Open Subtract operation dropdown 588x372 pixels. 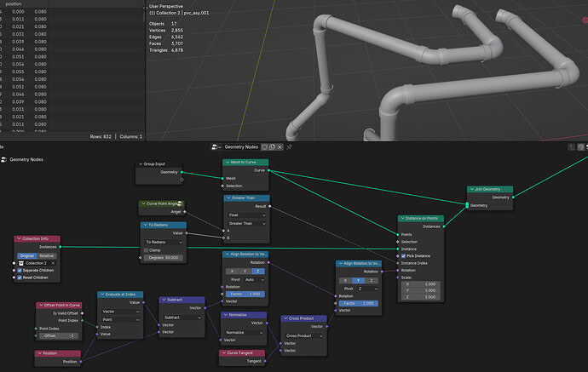tap(182, 318)
